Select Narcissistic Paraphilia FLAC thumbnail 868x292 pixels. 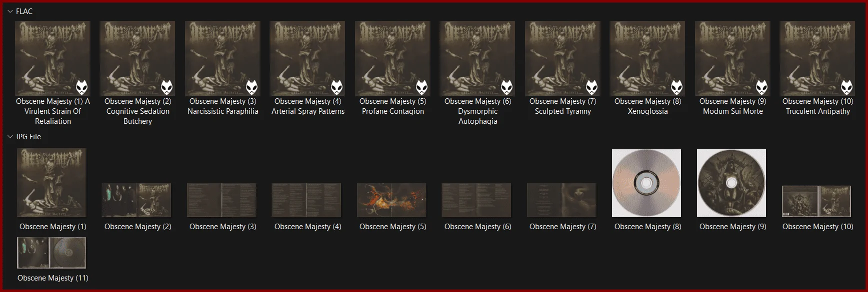[222, 58]
